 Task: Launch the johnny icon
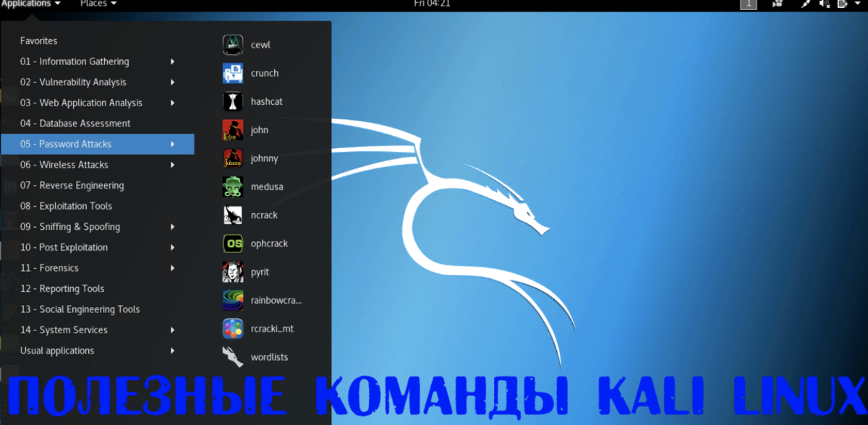(x=233, y=158)
